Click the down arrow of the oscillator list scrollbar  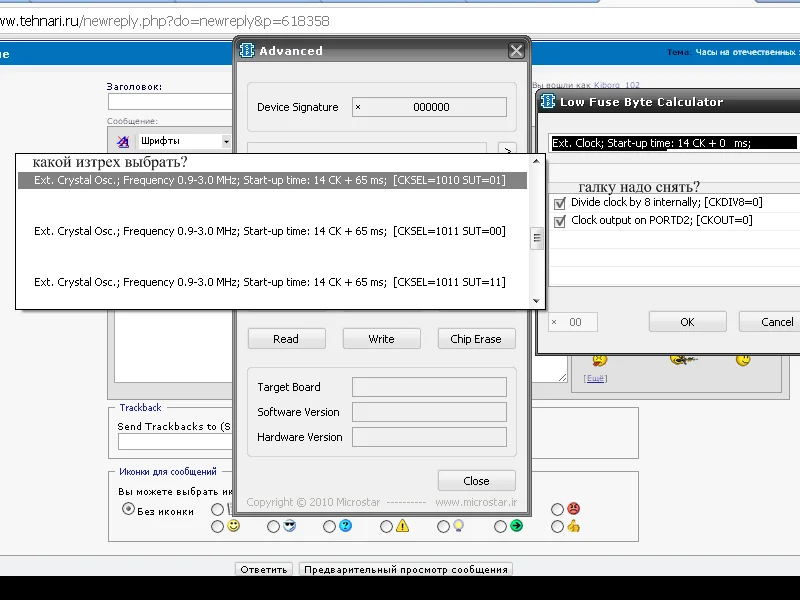coord(536,301)
